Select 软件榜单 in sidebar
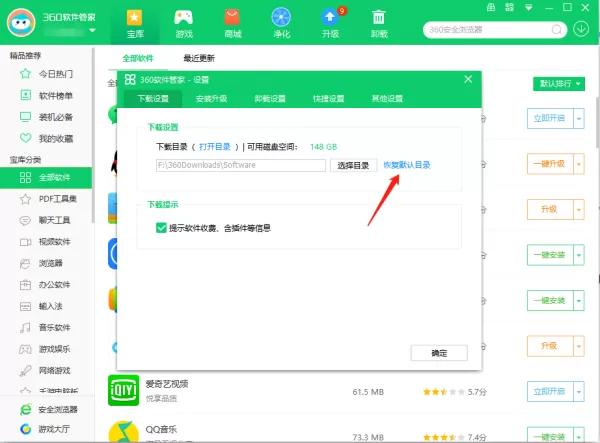600x443 pixels. point(46,95)
